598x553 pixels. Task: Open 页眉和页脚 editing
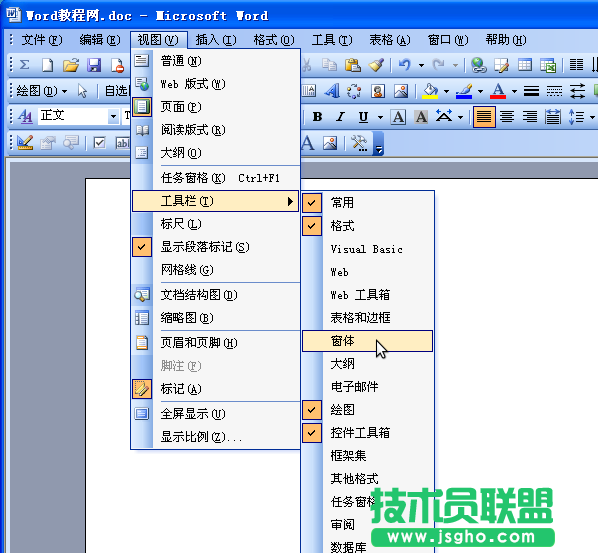point(215,342)
